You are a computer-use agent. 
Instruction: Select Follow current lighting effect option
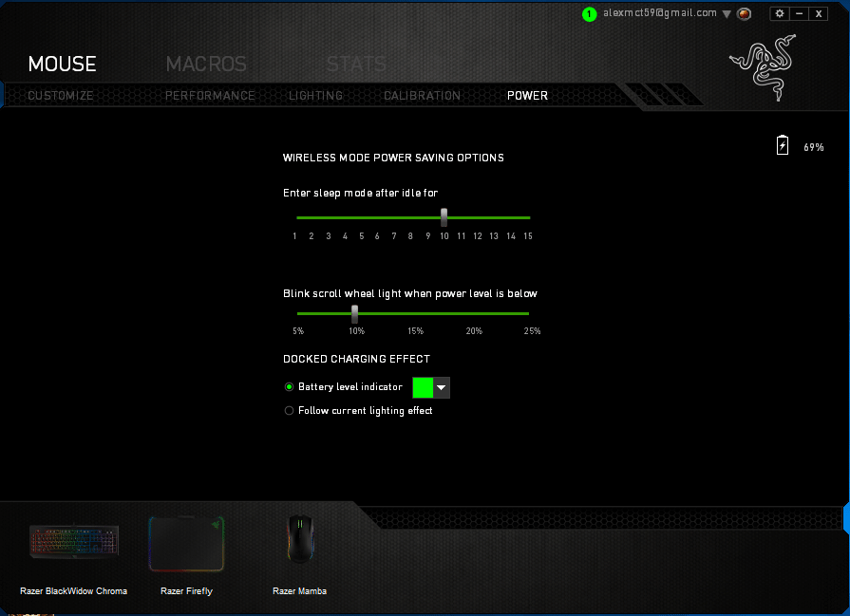289,411
